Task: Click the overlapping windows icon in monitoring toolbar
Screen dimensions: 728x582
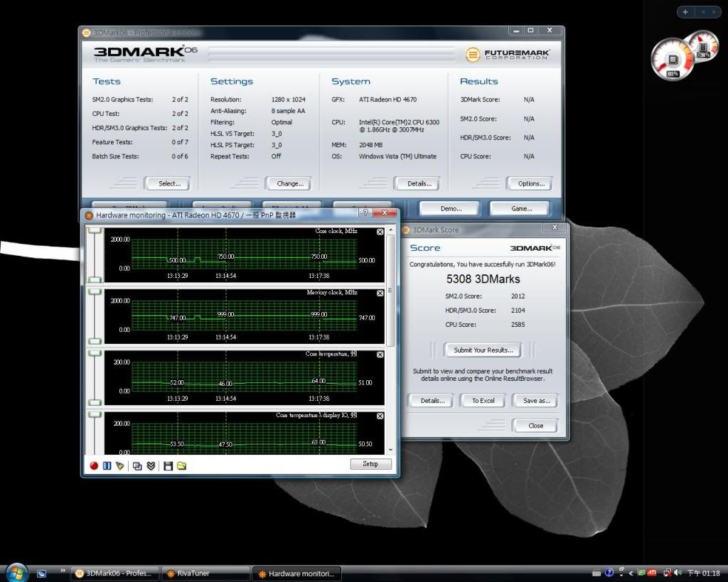Action: [137, 466]
